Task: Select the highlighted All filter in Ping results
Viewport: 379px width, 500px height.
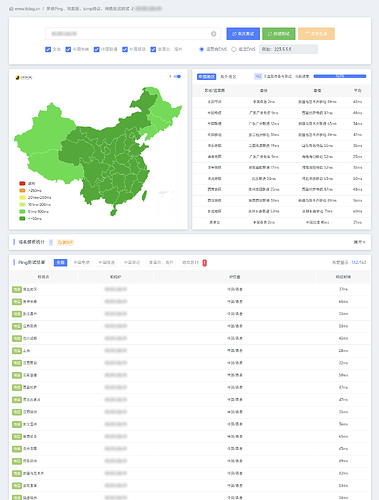Action: [x=60, y=263]
